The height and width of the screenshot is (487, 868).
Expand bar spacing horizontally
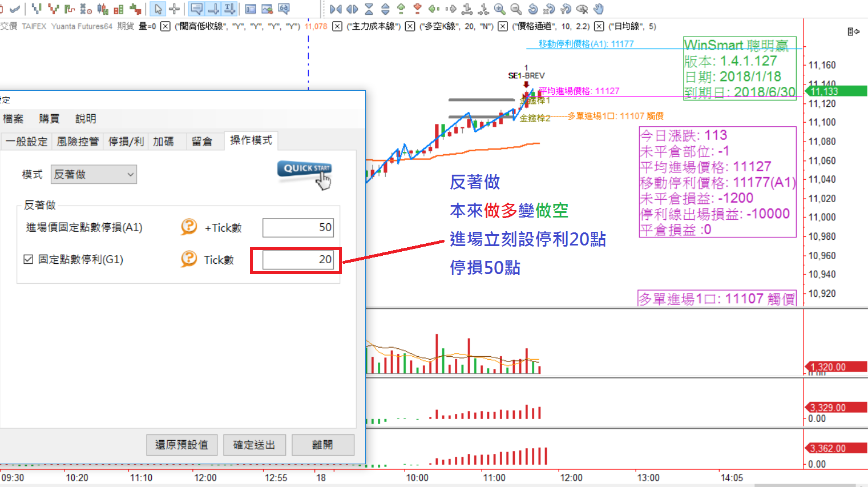point(353,9)
